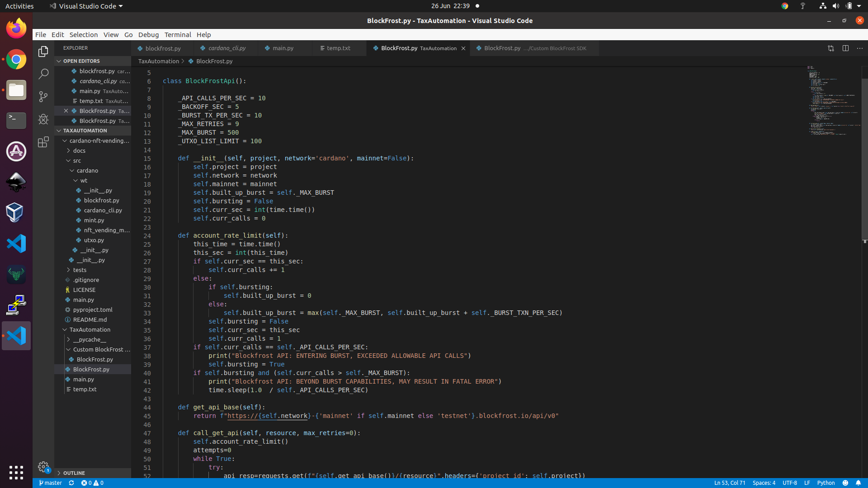Open the Source Control view
The height and width of the screenshot is (488, 868).
pyautogui.click(x=43, y=97)
